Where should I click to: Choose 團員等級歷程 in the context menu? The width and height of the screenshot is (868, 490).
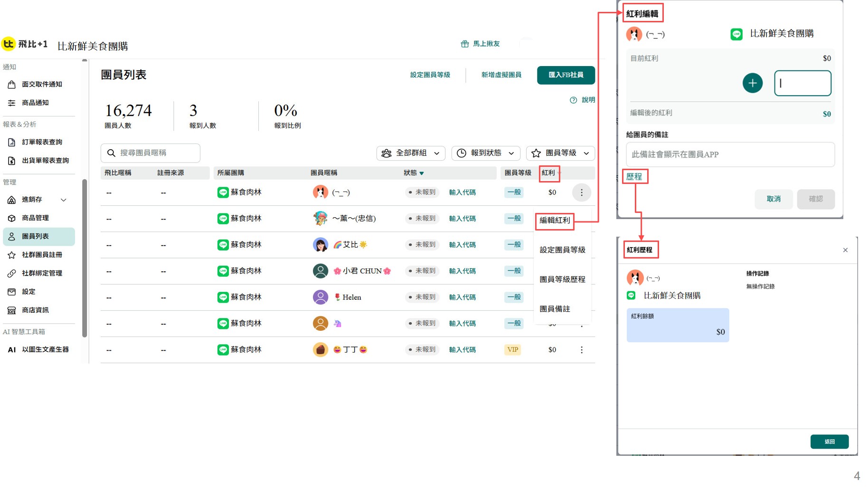562,279
